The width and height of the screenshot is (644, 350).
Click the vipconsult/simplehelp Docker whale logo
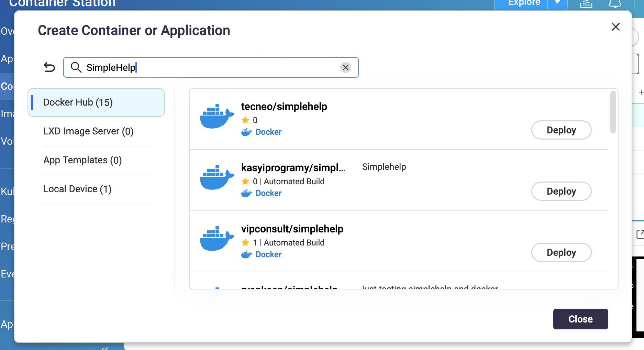click(216, 239)
